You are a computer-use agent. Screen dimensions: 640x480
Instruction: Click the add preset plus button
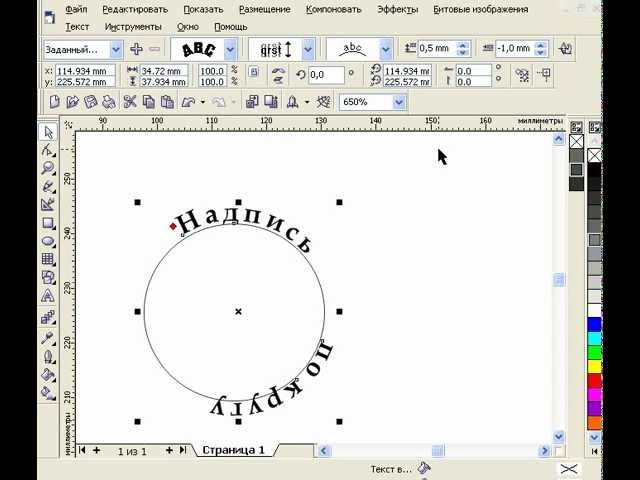pyautogui.click(x=135, y=48)
